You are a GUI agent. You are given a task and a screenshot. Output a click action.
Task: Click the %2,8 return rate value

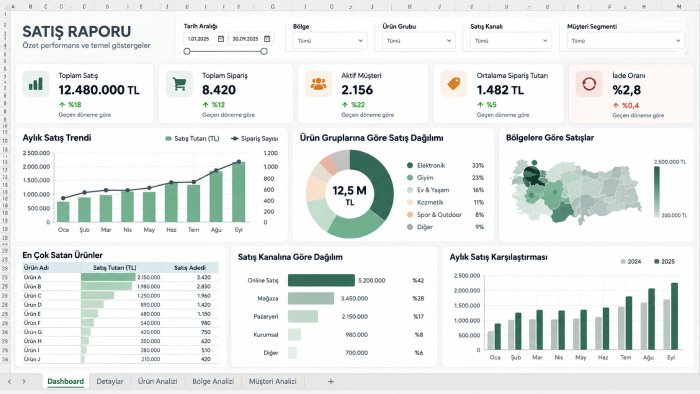pyautogui.click(x=626, y=90)
